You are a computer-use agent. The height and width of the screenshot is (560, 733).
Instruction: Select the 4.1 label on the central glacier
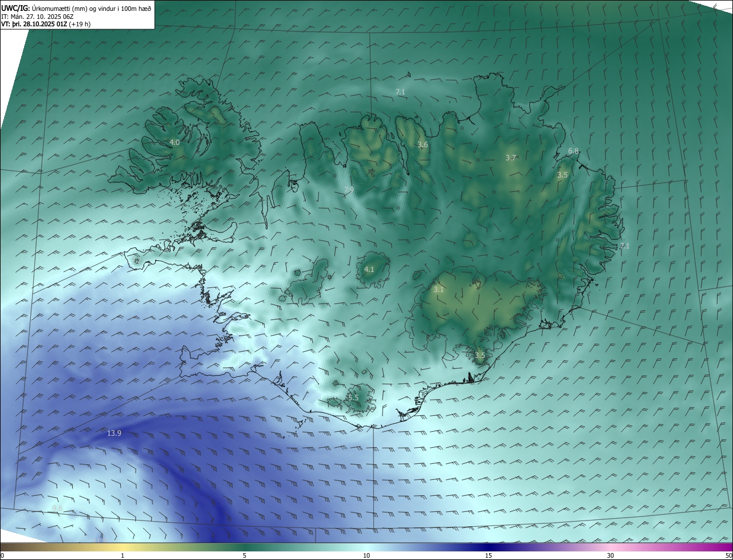point(369,269)
